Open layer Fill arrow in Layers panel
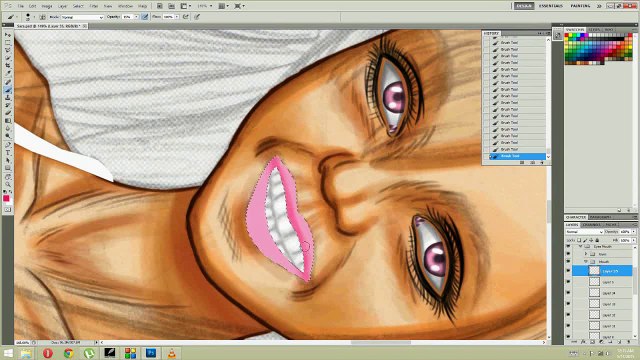The image size is (640, 360). click(633, 240)
